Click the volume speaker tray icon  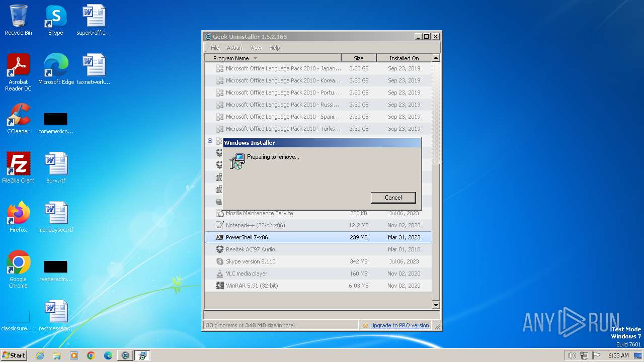[x=572, y=355]
